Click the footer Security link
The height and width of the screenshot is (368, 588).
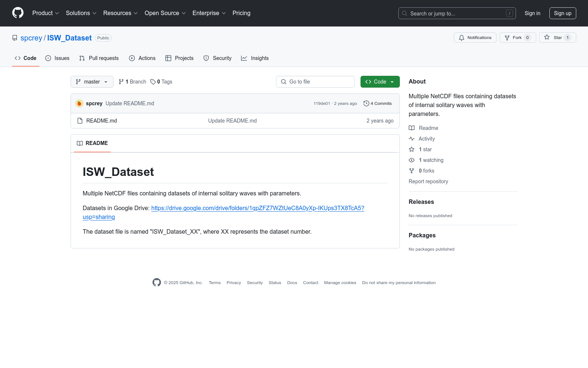point(255,283)
